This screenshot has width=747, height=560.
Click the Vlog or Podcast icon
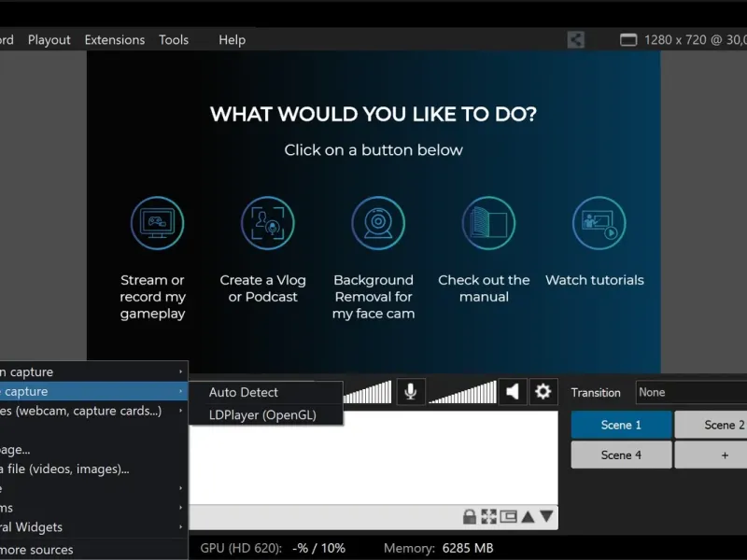[268, 223]
